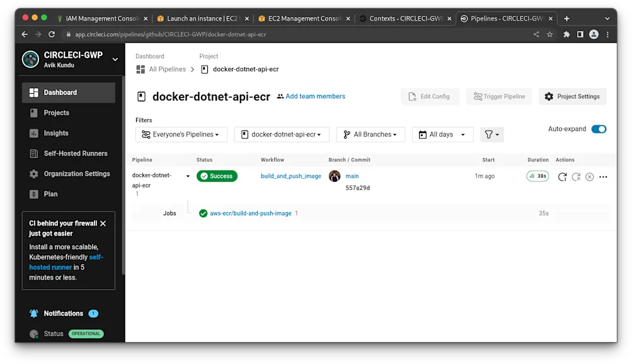Viewport: 632px width, 364px height.
Task: Click the 557a29d commit hash
Action: [x=357, y=188]
